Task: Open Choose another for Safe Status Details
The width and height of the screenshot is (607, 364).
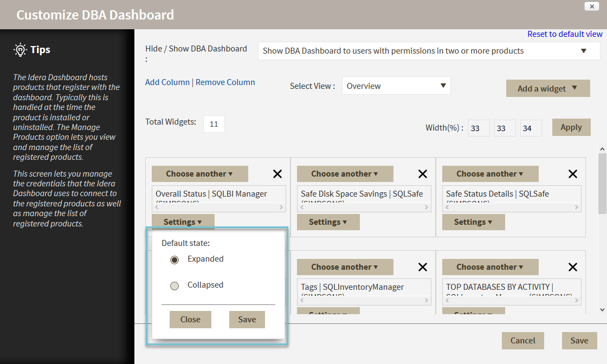Action: pos(490,174)
